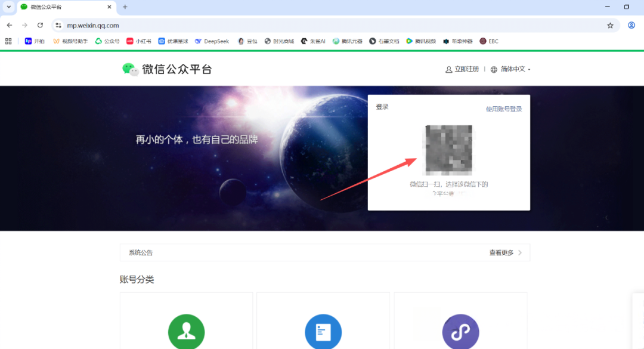
Task: Click the 账号分类 heading
Action: (x=137, y=280)
